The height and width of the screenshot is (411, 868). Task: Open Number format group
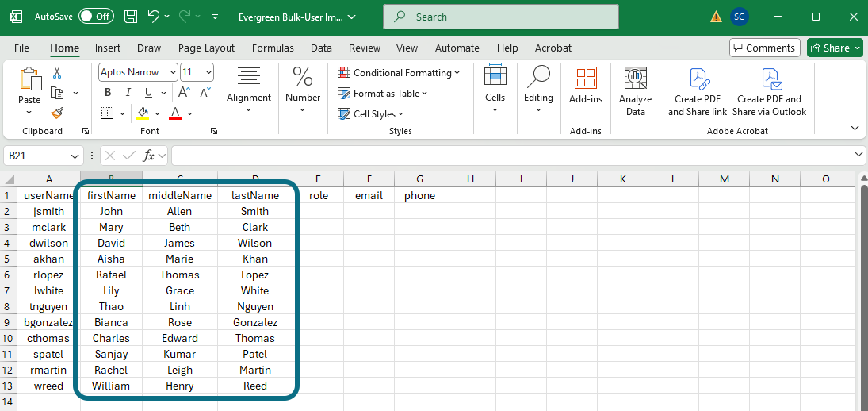click(x=303, y=90)
